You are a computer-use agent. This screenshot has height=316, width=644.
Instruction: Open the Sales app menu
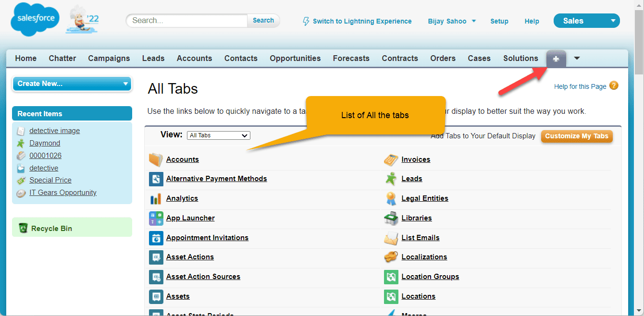586,20
